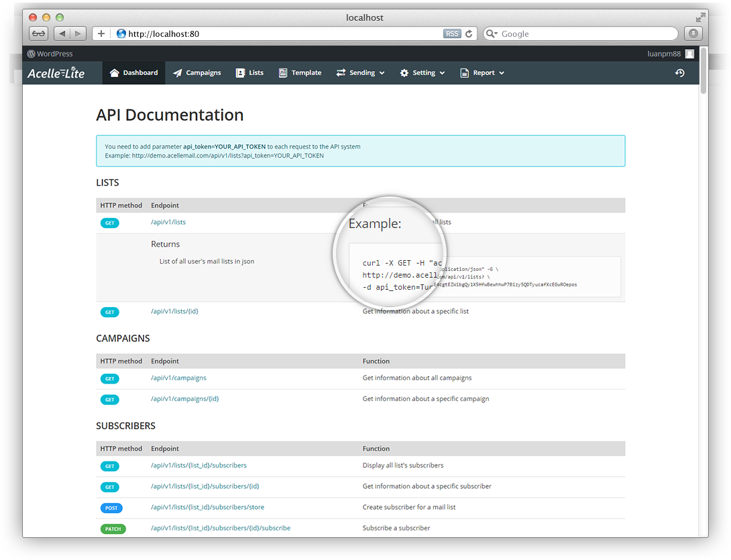
Task: Click the history clock icon in navbar
Action: 680,72
